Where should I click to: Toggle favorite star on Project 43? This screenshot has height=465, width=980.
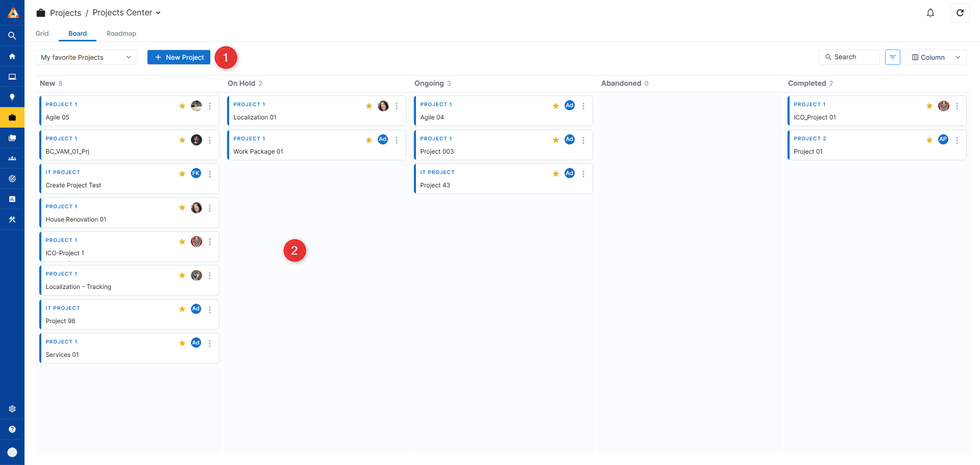[556, 174]
